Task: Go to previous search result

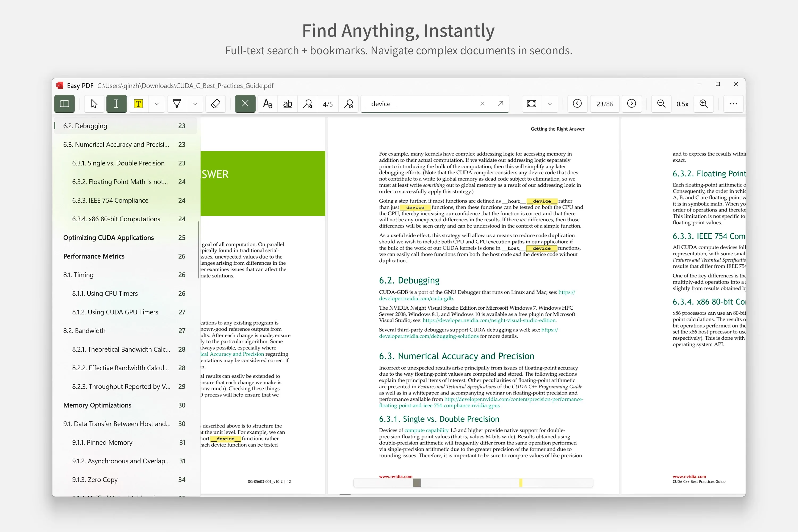Action: 308,104
